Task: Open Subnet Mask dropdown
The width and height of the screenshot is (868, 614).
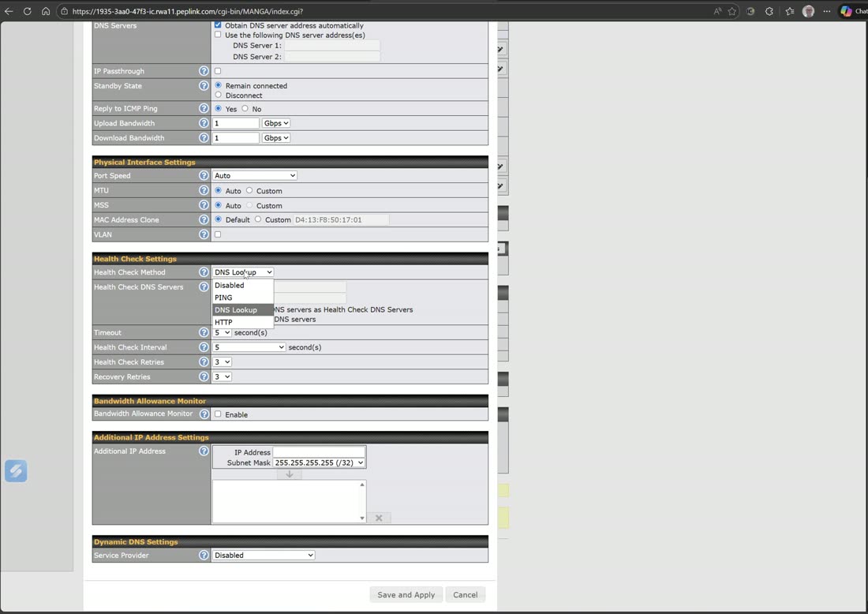Action: (320, 462)
